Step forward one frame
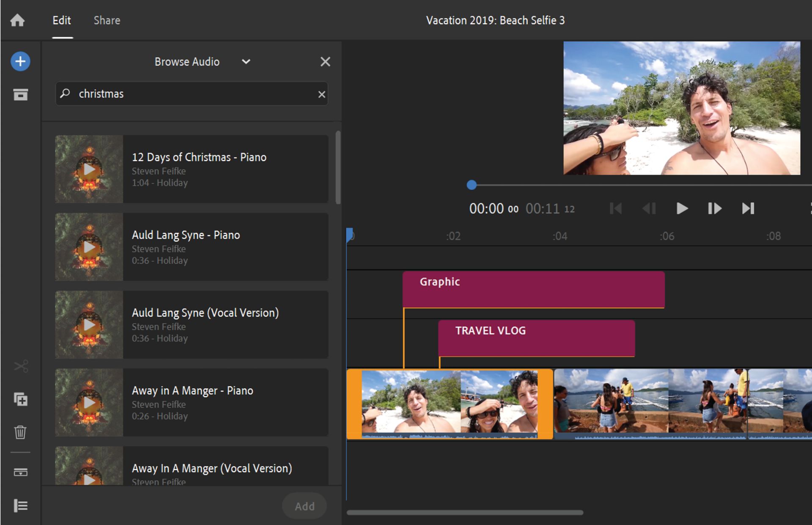The image size is (812, 525). [x=714, y=208]
